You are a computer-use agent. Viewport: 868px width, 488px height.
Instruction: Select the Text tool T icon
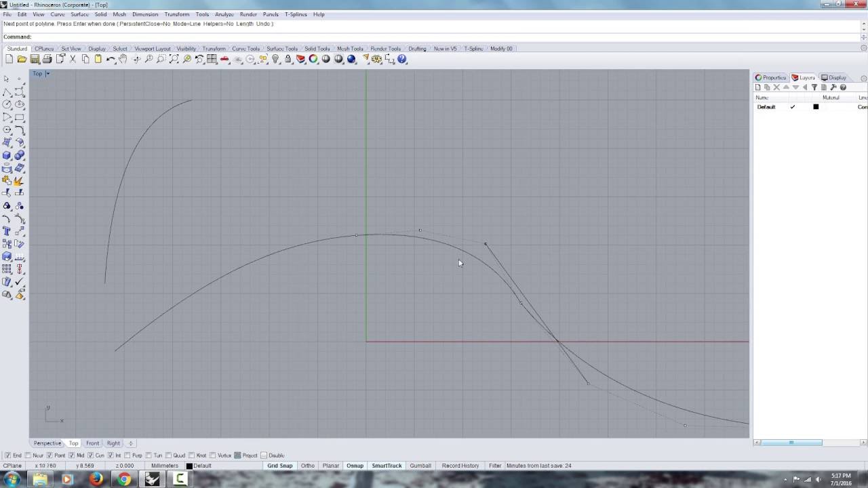pos(7,231)
